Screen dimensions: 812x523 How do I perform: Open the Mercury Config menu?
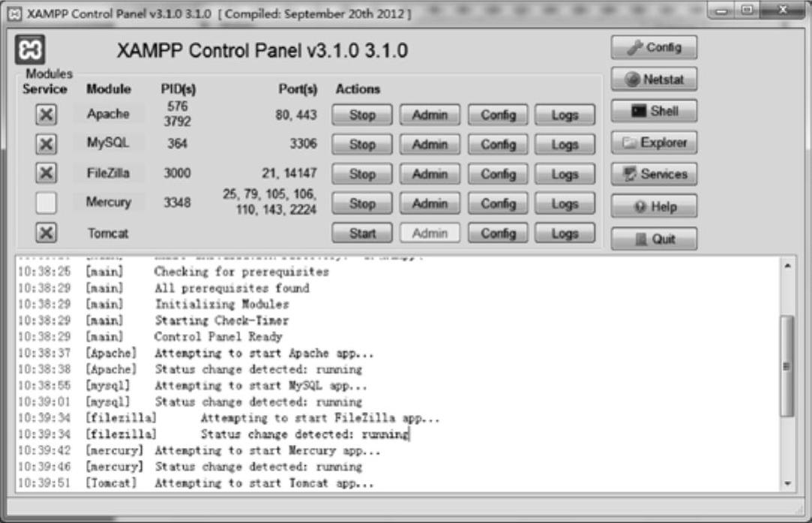coord(498,203)
